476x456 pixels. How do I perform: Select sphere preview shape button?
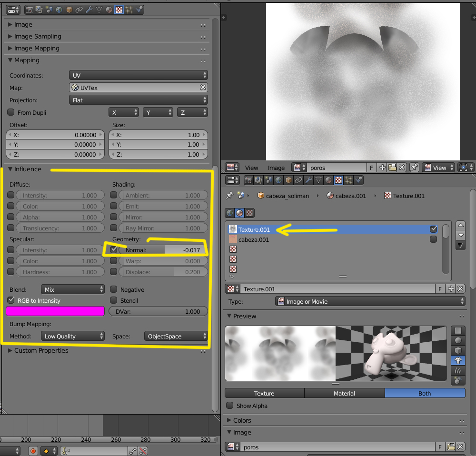(x=458, y=340)
